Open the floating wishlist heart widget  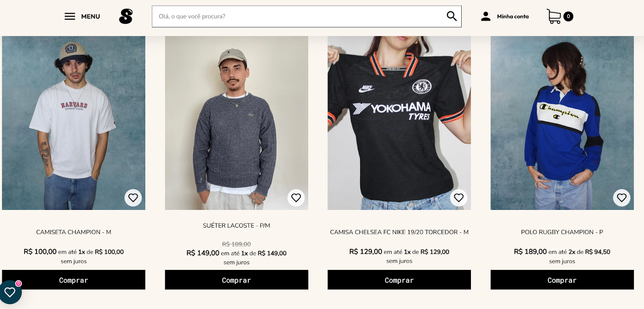click(x=10, y=292)
